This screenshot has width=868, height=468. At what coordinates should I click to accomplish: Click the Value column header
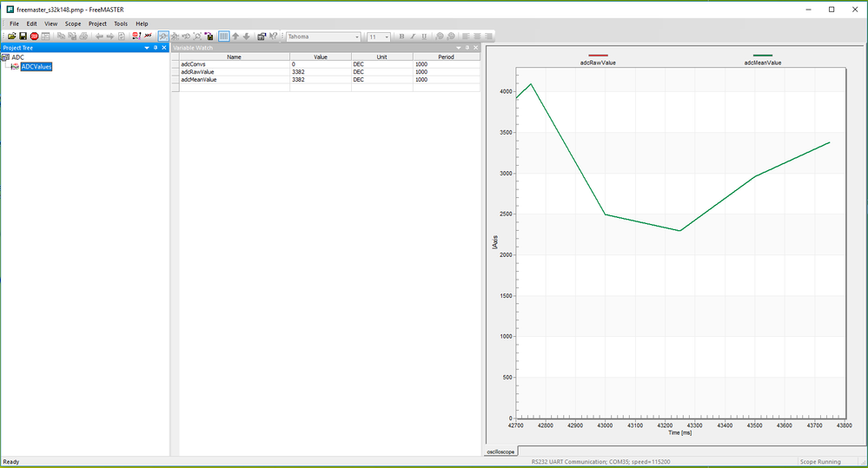coord(321,57)
